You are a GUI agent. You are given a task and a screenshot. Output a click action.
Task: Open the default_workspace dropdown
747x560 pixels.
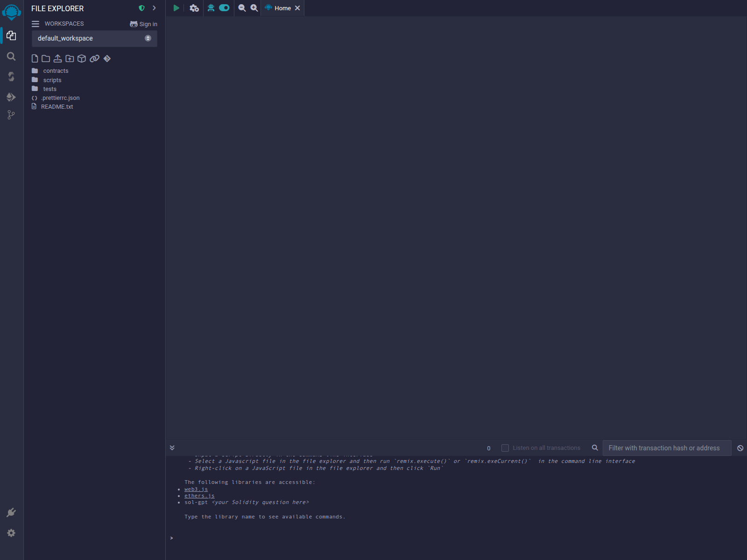pyautogui.click(x=94, y=38)
